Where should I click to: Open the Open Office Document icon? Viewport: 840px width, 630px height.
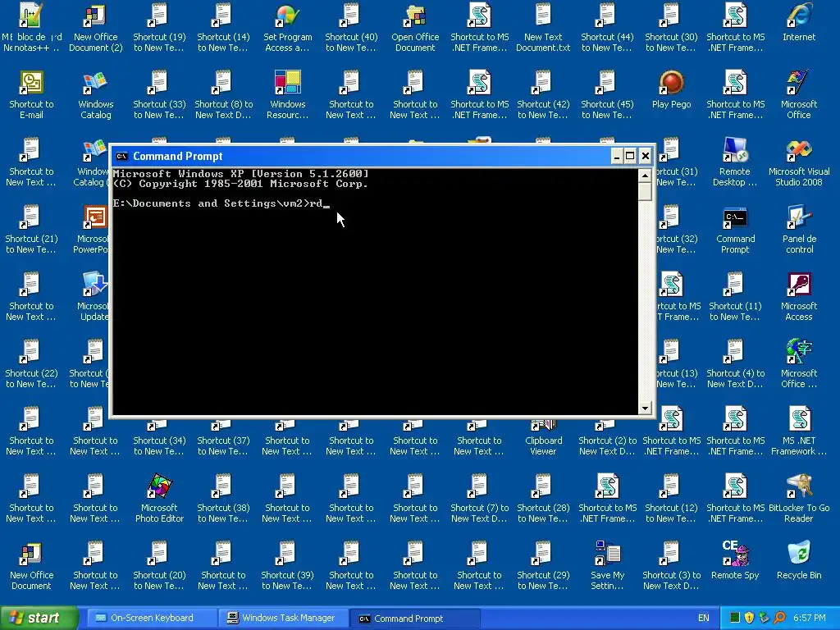pos(415,27)
